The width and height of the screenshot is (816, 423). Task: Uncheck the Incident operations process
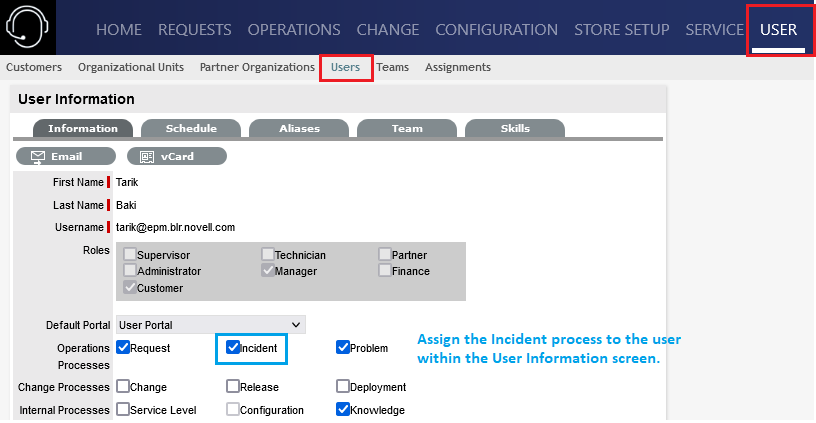point(233,348)
